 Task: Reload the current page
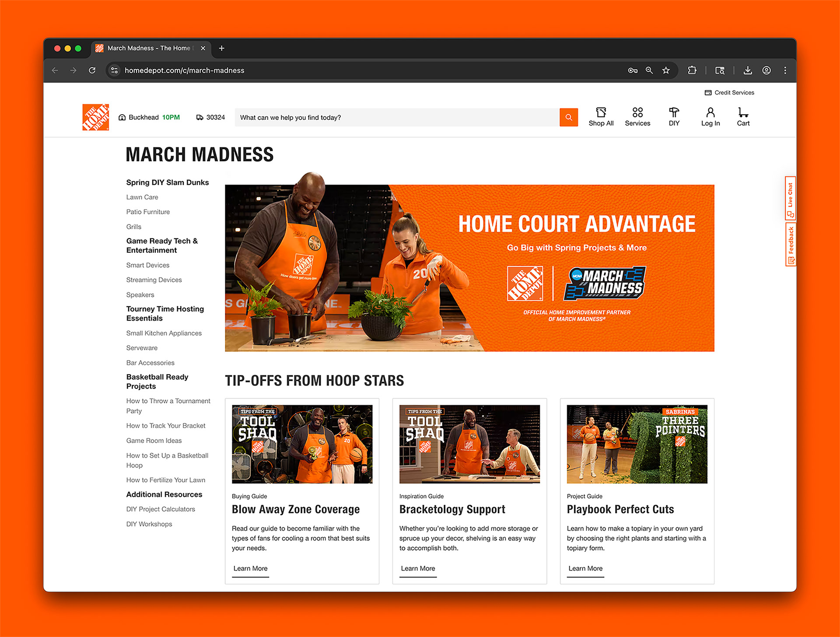(92, 70)
